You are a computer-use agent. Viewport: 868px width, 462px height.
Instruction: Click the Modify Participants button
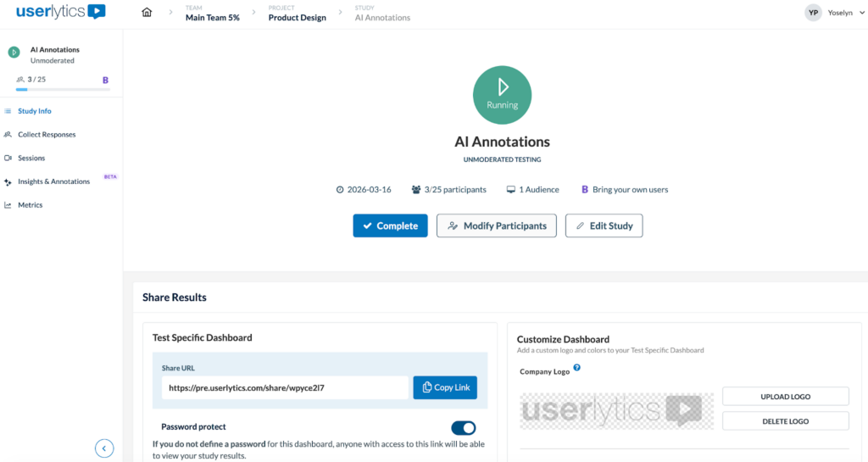click(497, 225)
